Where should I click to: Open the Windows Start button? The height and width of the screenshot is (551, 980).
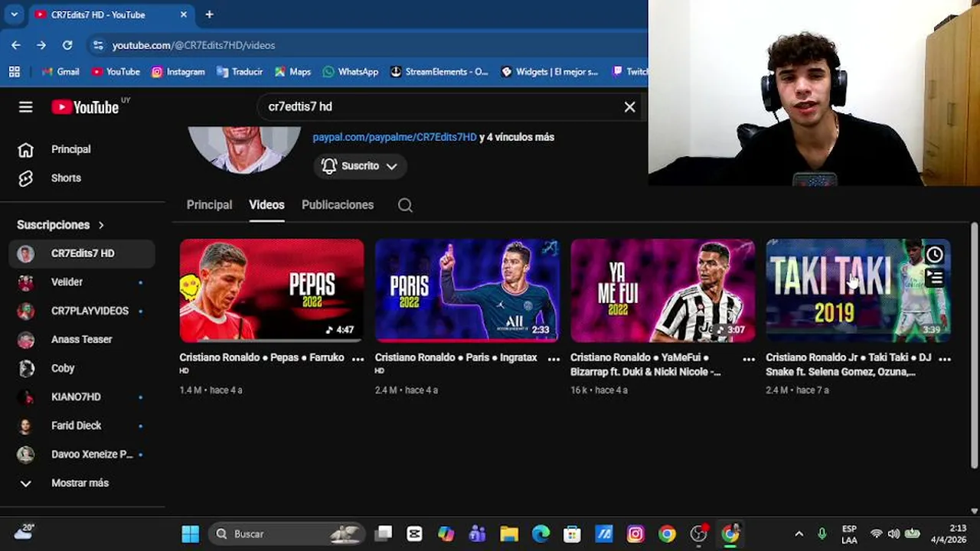point(190,534)
